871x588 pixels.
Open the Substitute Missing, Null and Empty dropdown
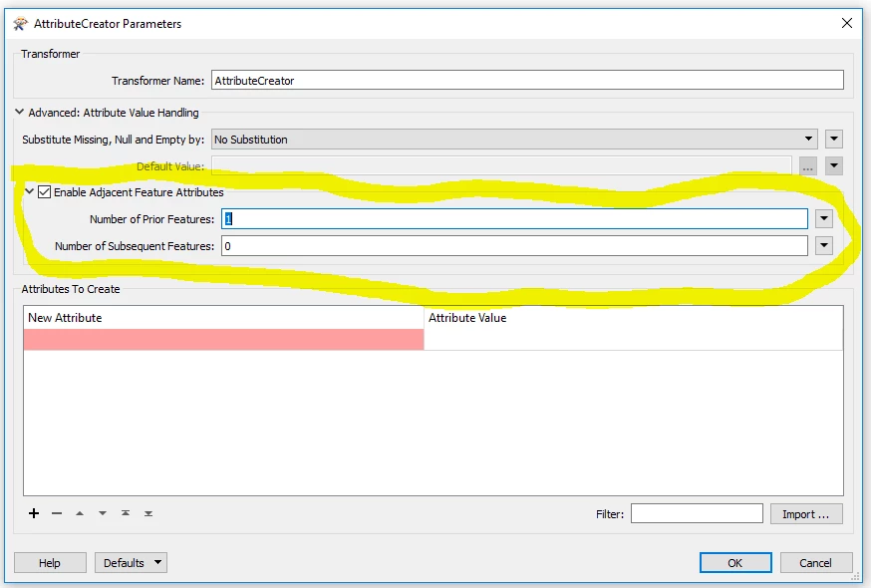(x=810, y=139)
